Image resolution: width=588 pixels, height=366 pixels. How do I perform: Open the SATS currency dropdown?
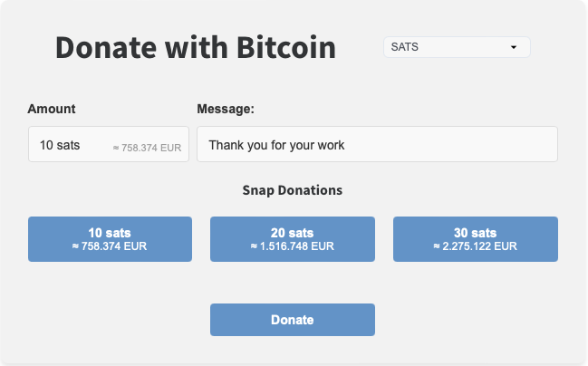[457, 47]
